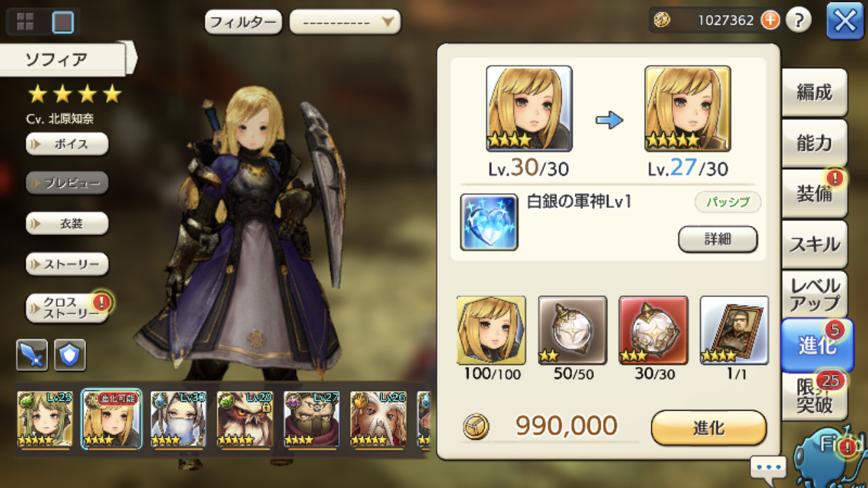Viewport: 868px width, 488px height.
Task: Tap the three-star red orb material
Action: coord(653,330)
